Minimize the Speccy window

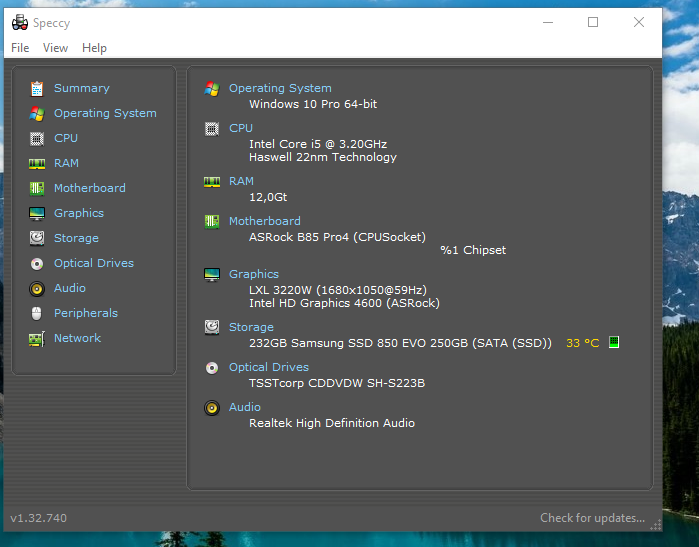click(548, 22)
